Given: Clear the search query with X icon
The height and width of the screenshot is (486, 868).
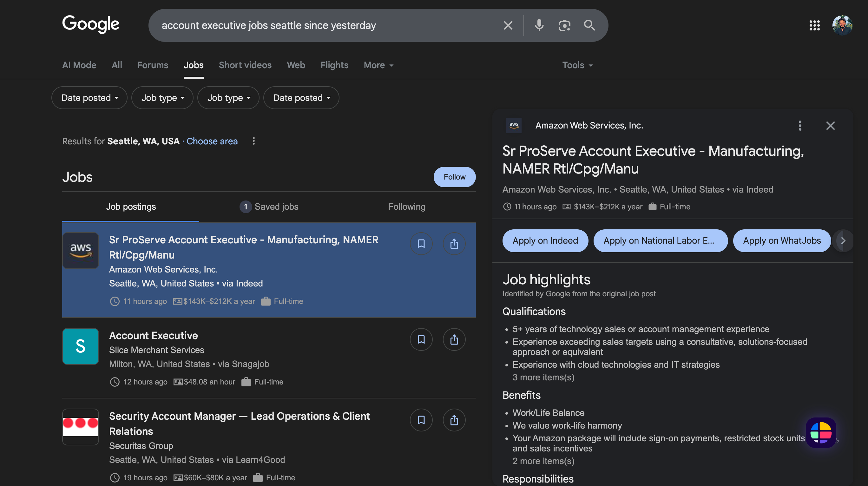Looking at the screenshot, I should tap(508, 25).
